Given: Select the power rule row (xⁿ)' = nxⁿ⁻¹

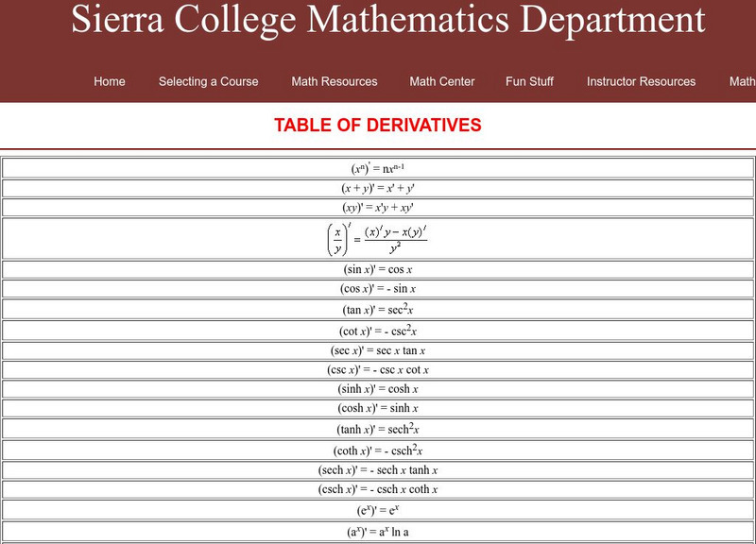Looking at the screenshot, I should [377, 168].
